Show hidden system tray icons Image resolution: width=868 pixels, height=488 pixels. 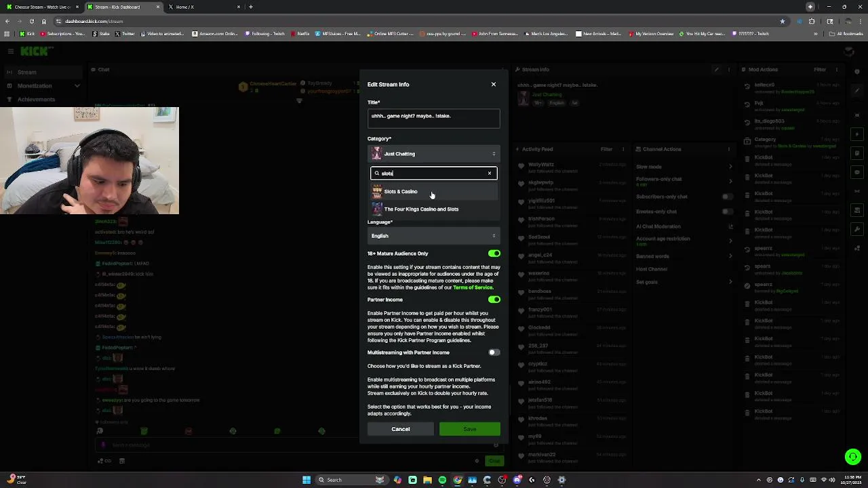(759, 480)
